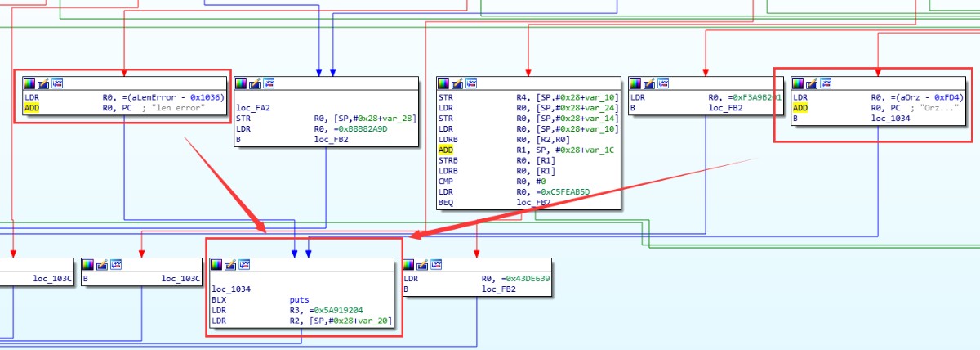The width and height of the screenshot is (980, 350).
Task: Click the "STRB R0, [R1]" instruction
Action: [x=497, y=160]
